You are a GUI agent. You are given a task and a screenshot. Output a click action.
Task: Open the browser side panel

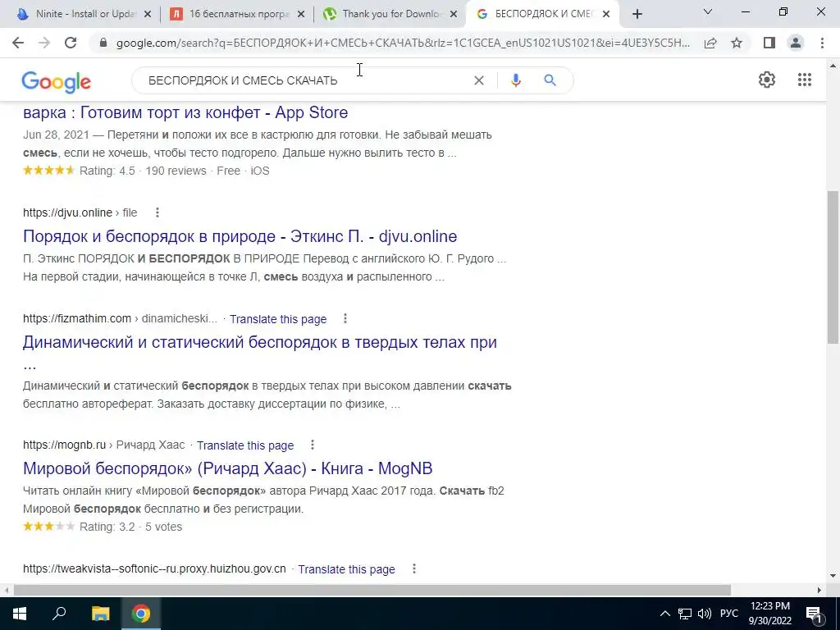769,43
